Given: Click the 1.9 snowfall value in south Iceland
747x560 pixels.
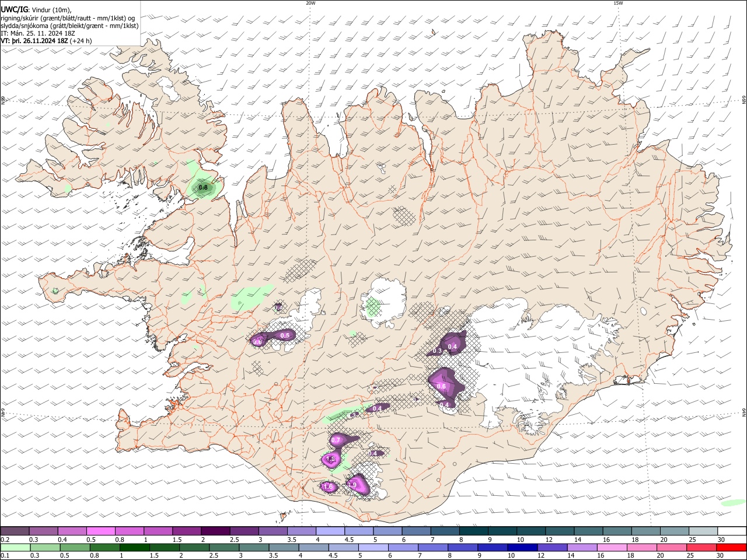Looking at the screenshot, I should tap(352, 484).
